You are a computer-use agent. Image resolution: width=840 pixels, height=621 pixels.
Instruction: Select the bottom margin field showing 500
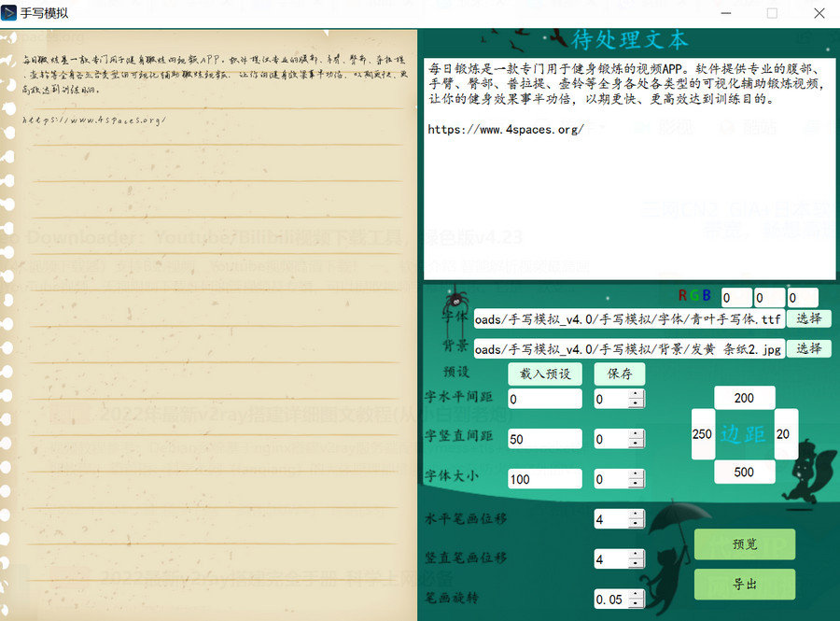click(x=744, y=473)
